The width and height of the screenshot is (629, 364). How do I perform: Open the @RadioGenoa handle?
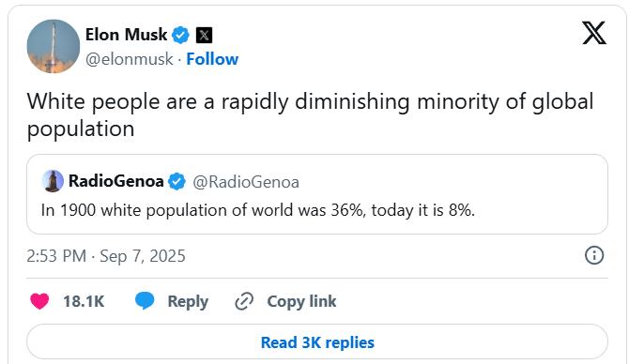[246, 182]
